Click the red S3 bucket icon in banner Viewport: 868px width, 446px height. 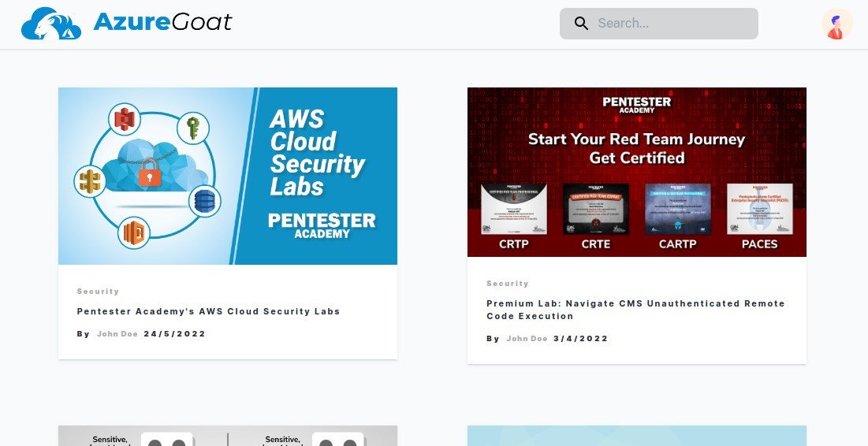coord(125,119)
